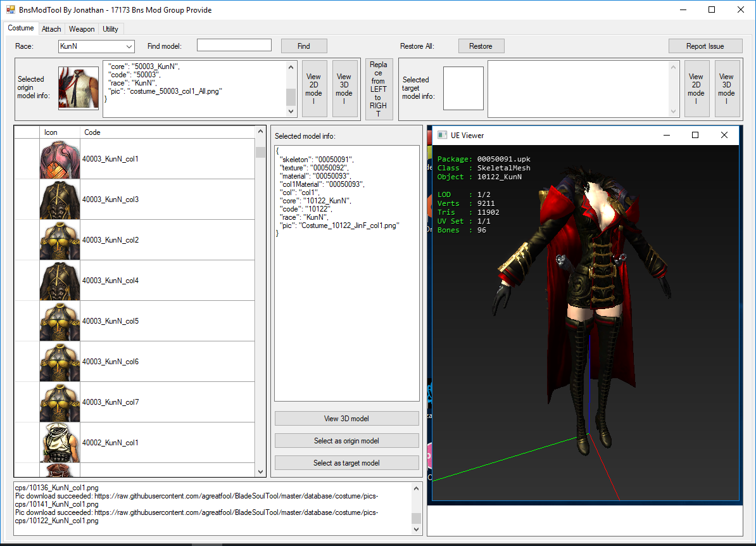Viewport: 756px width, 546px height.
Task: Select the 40003_KunN_col4 costume icon
Action: coord(60,281)
